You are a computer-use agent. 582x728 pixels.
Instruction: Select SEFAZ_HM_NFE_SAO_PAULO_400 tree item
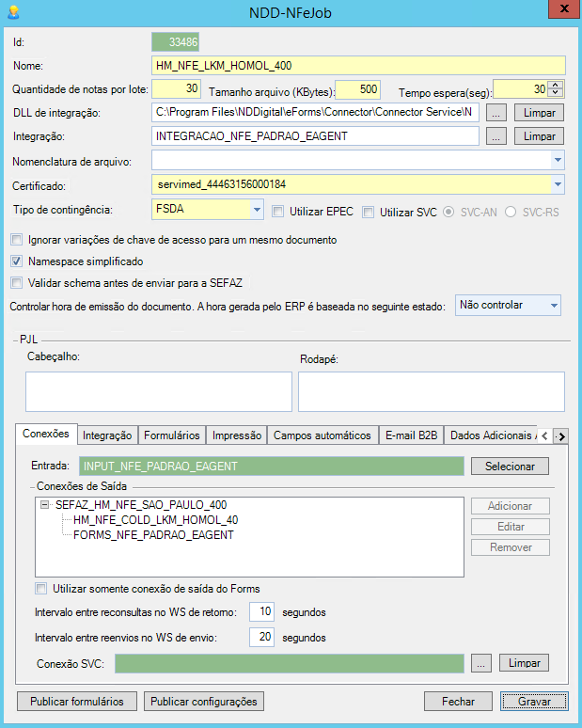[x=141, y=505]
